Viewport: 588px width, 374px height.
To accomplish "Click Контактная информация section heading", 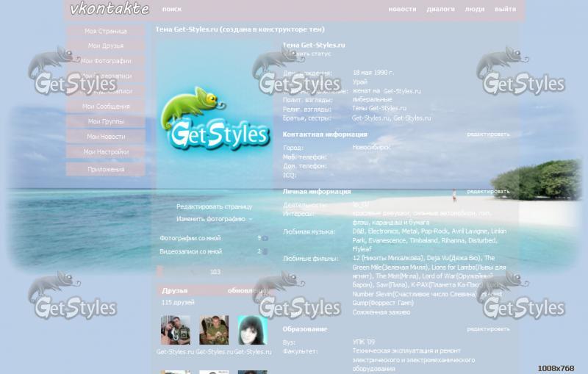I will click(325, 134).
